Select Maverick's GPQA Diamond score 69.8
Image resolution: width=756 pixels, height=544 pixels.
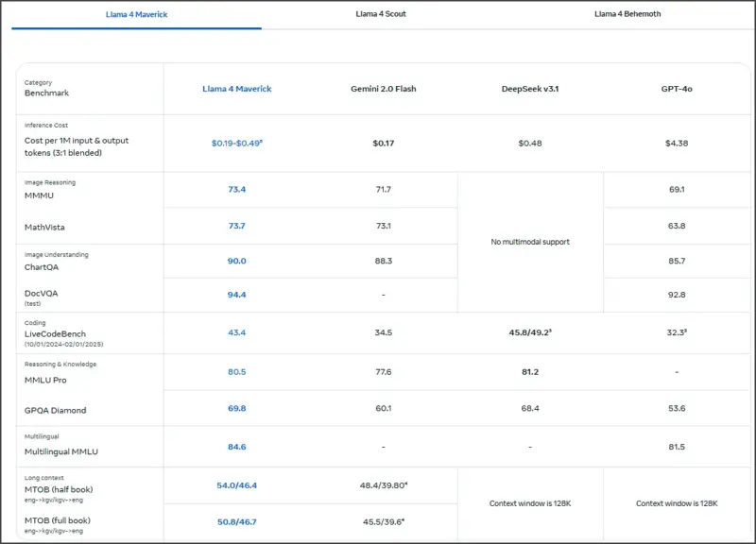[237, 408]
